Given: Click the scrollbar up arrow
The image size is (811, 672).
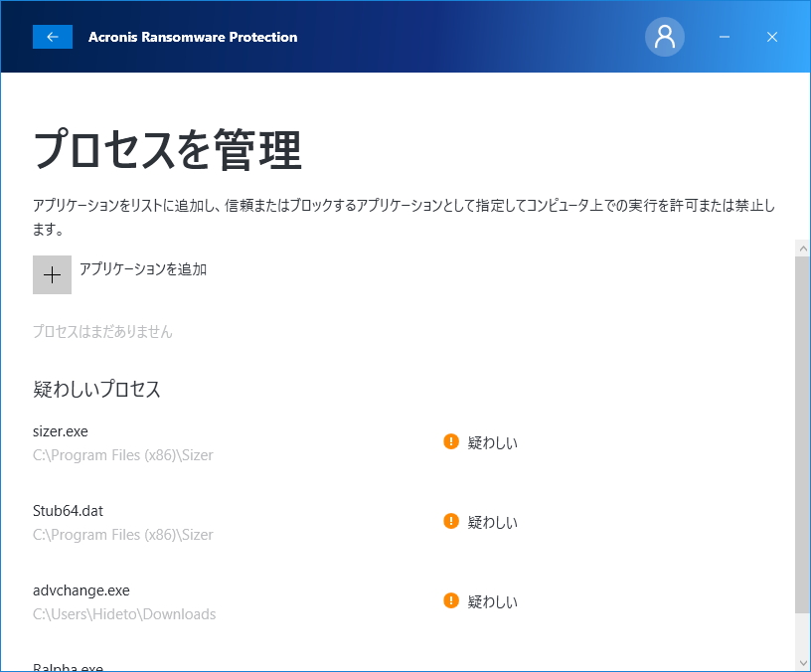Looking at the screenshot, I should click(801, 248).
